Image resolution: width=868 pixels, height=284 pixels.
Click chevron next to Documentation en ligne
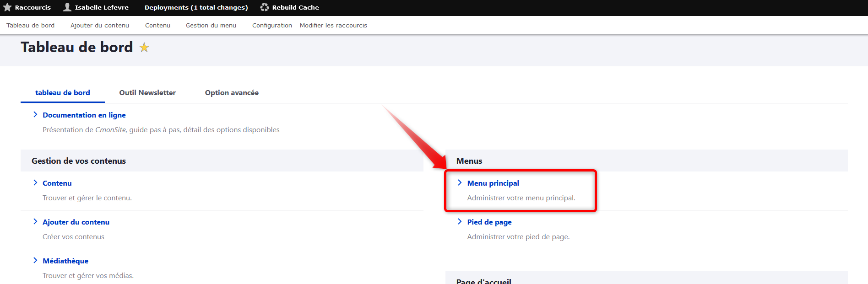coord(35,115)
